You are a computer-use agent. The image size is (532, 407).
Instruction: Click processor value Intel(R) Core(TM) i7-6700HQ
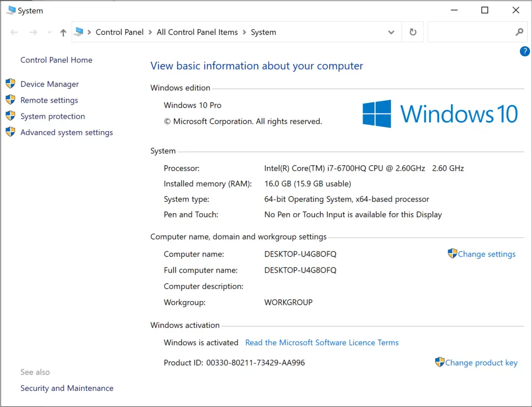tap(364, 168)
